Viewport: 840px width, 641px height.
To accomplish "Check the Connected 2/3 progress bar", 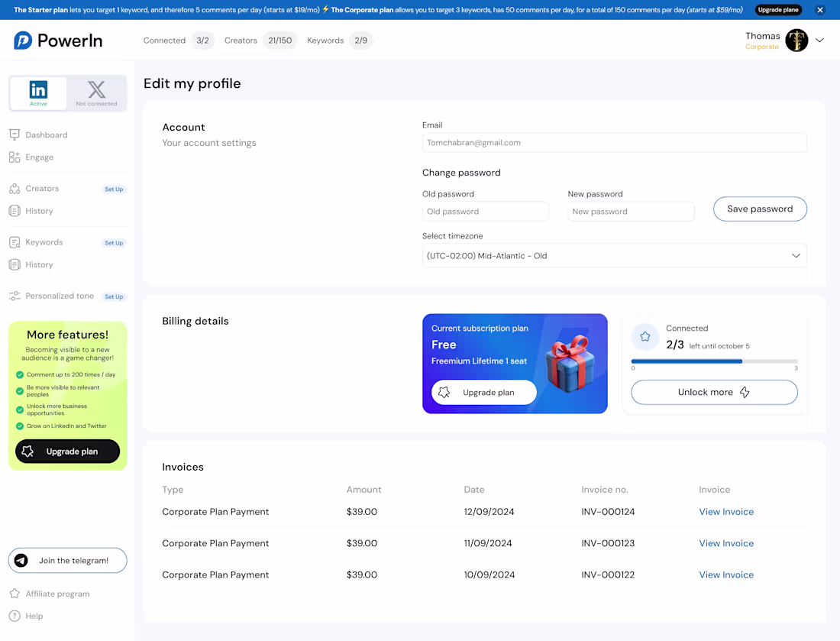I will pos(714,361).
